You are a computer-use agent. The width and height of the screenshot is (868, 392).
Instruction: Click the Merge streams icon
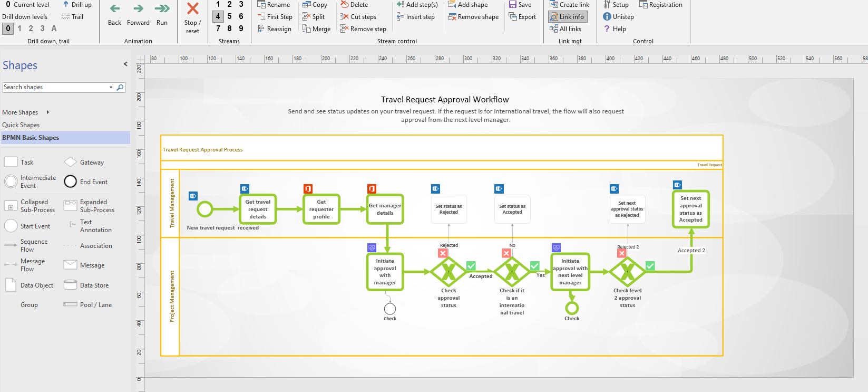(307, 29)
